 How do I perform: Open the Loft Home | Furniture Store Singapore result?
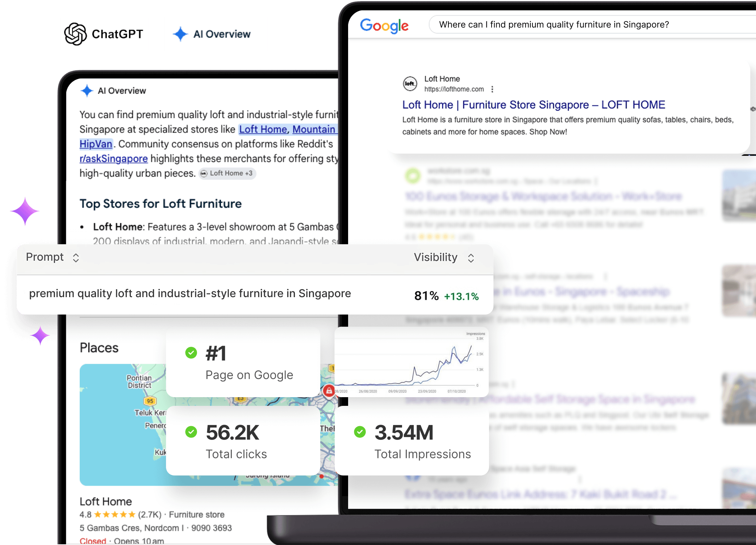click(534, 105)
